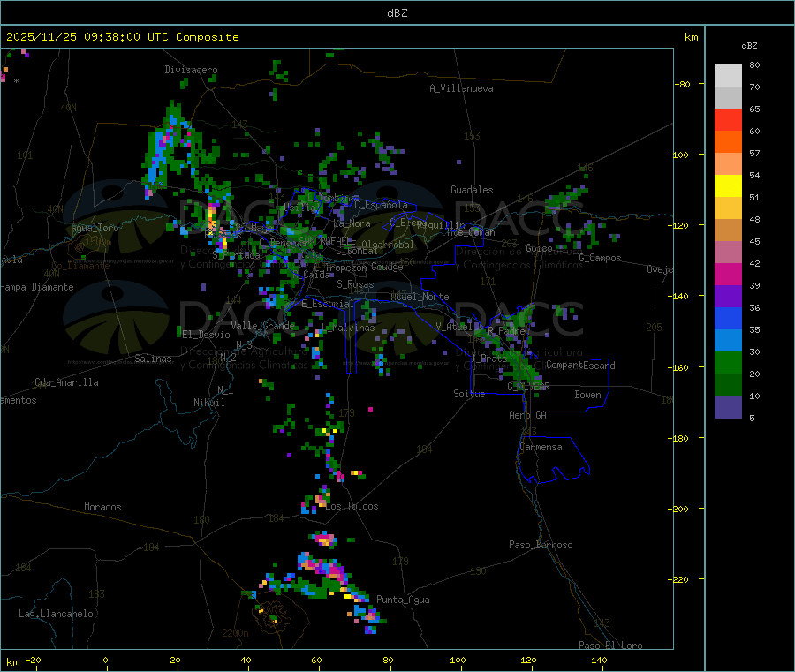Click the dBZ title at top
Screen dimensions: 795x672
click(397, 13)
